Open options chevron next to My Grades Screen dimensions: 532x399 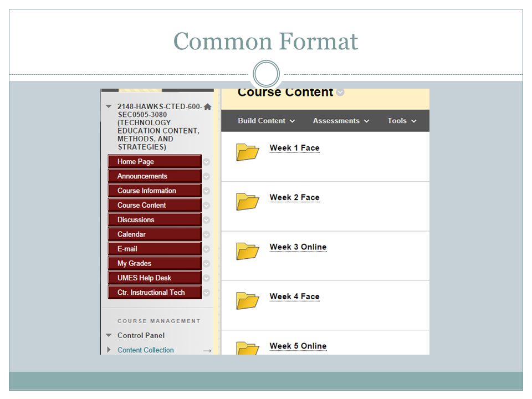(206, 264)
